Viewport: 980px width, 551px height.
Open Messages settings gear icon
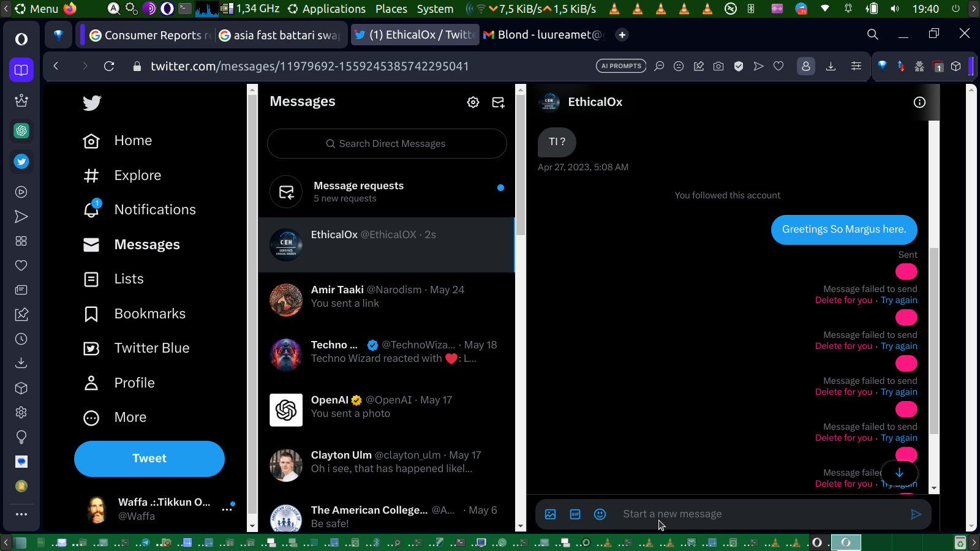point(473,102)
